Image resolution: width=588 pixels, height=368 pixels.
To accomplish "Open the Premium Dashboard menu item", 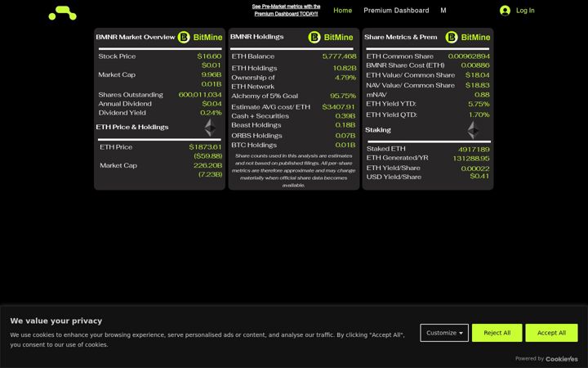I will point(396,11).
